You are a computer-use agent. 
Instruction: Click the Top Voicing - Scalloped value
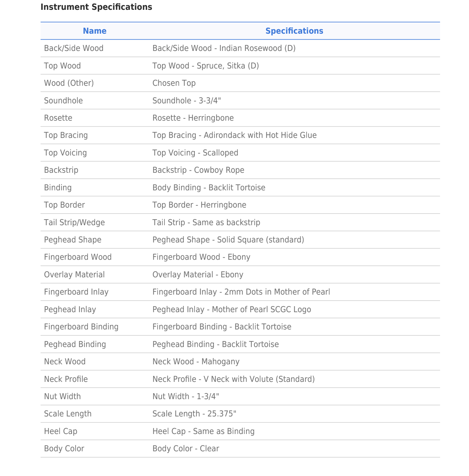(195, 153)
